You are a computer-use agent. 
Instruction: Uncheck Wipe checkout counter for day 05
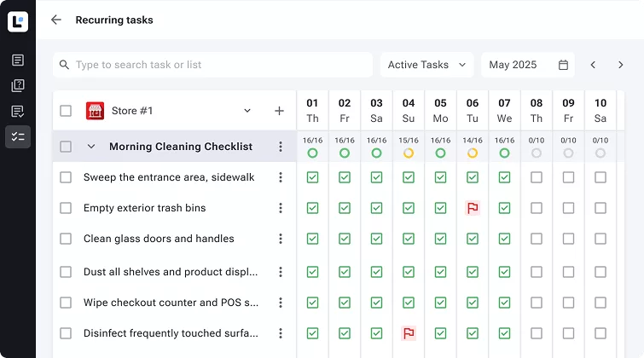click(440, 303)
